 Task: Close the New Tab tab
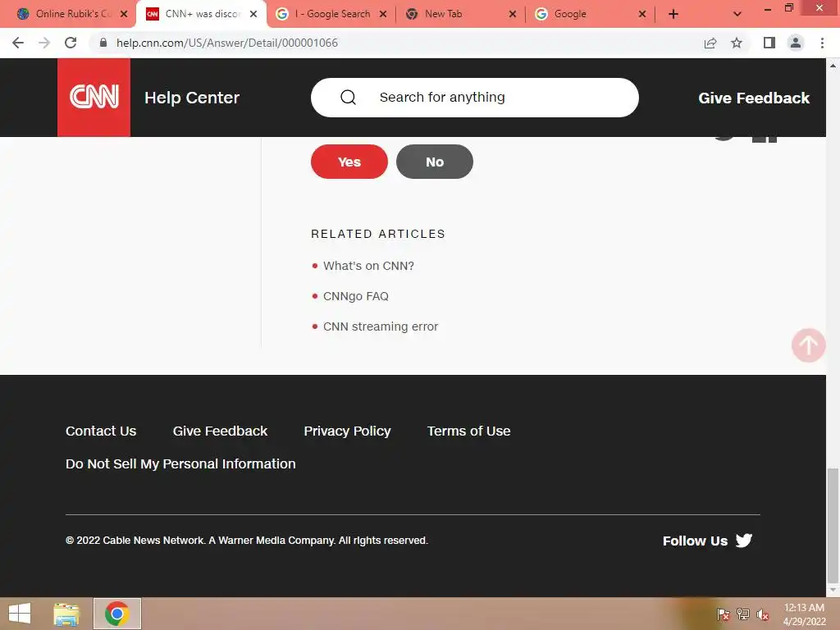pyautogui.click(x=513, y=15)
